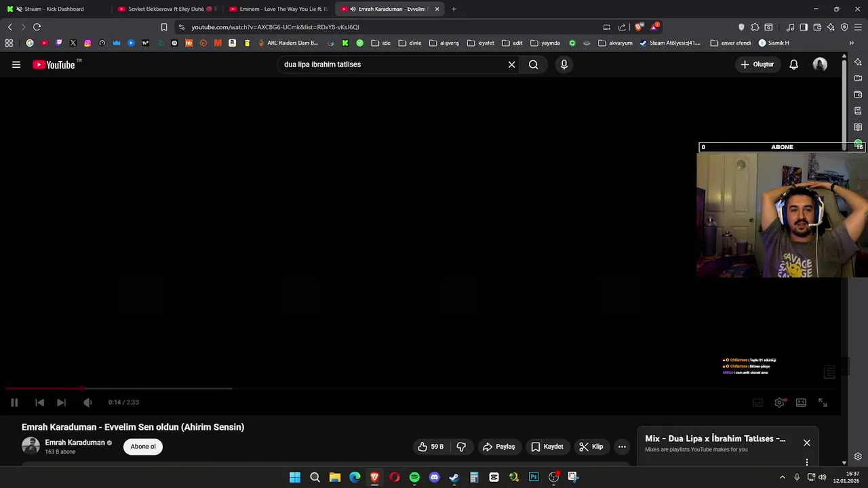Subscribe with Abone ol button
868x488 pixels.
pos(143,446)
